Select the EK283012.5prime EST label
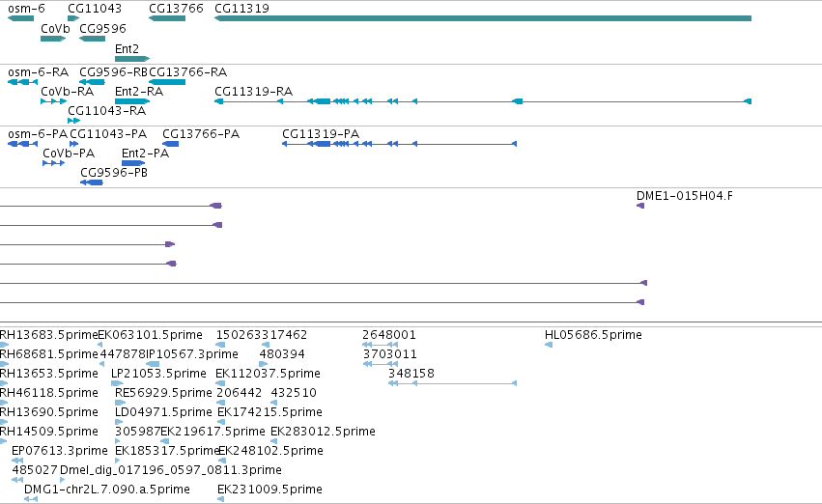Screen dimensions: 822x504 323,432
